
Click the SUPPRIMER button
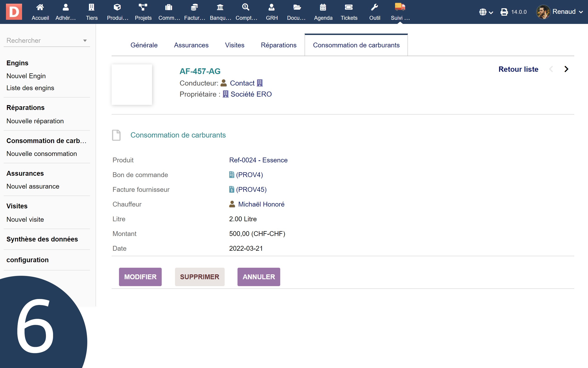200,277
